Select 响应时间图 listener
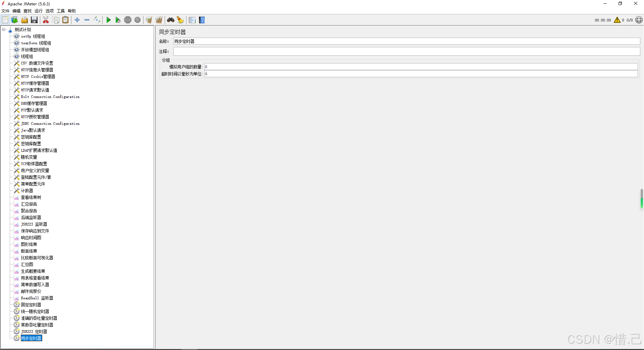 click(x=31, y=238)
